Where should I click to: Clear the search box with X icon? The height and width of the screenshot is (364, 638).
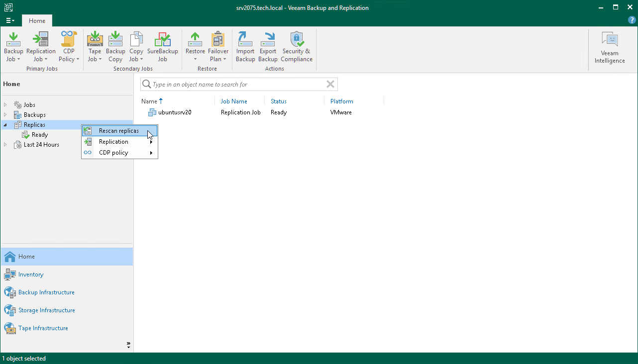point(330,85)
